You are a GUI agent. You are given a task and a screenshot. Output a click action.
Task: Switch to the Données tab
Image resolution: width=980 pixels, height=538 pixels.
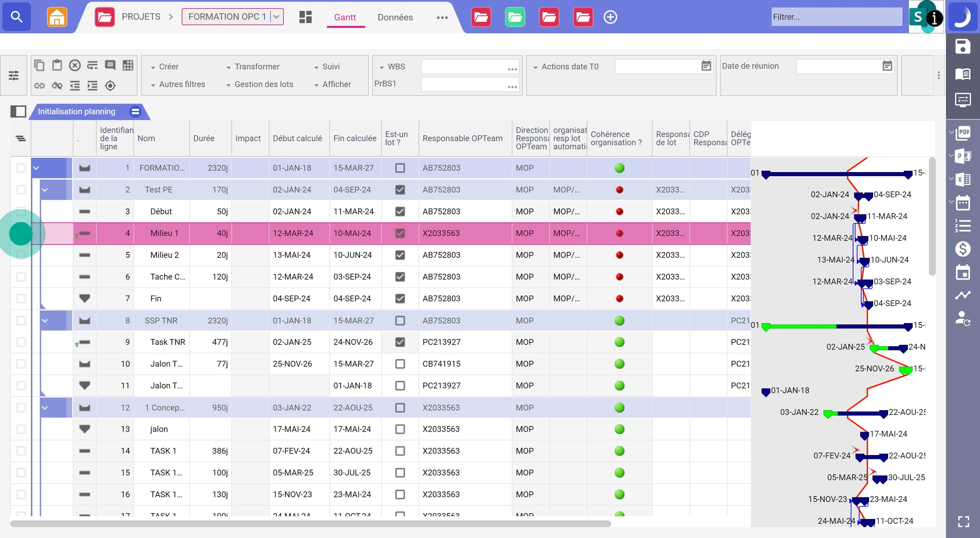395,17
